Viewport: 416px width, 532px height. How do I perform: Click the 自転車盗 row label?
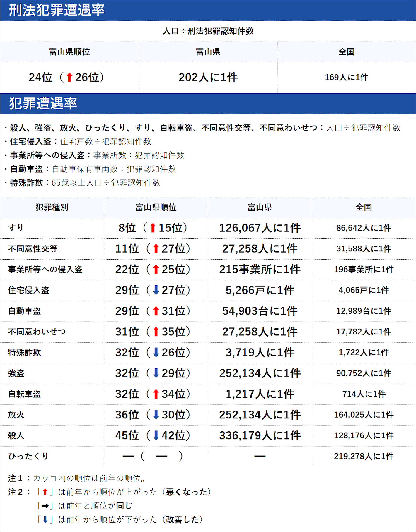tap(25, 394)
